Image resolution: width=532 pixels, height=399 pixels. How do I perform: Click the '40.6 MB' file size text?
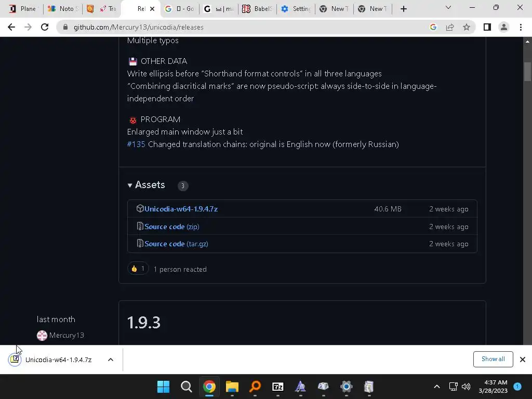[388, 209]
